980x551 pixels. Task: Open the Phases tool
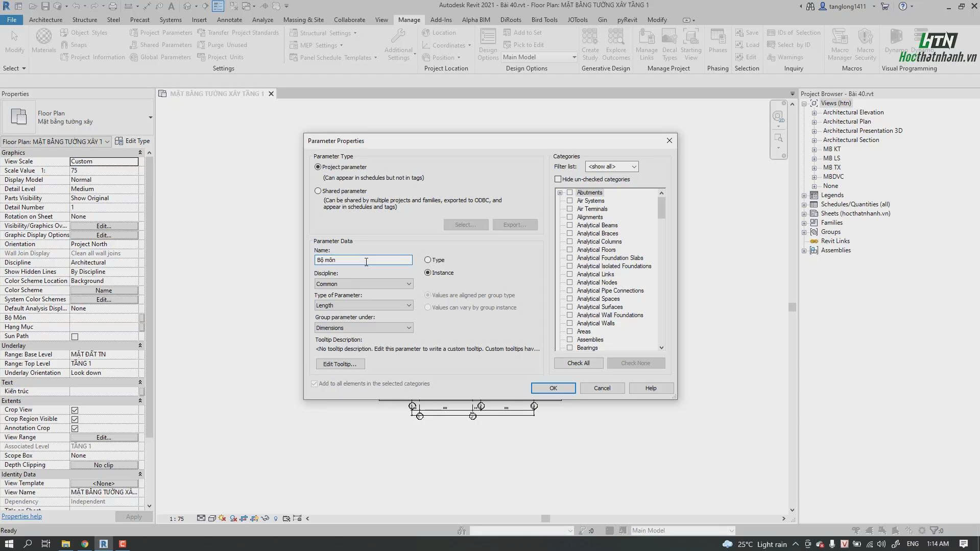pyautogui.click(x=718, y=41)
